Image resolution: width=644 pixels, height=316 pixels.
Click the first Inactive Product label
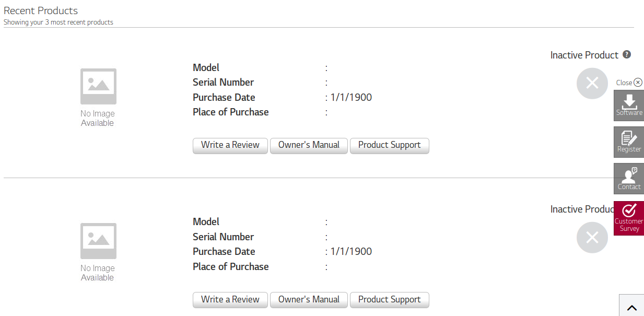(x=584, y=55)
